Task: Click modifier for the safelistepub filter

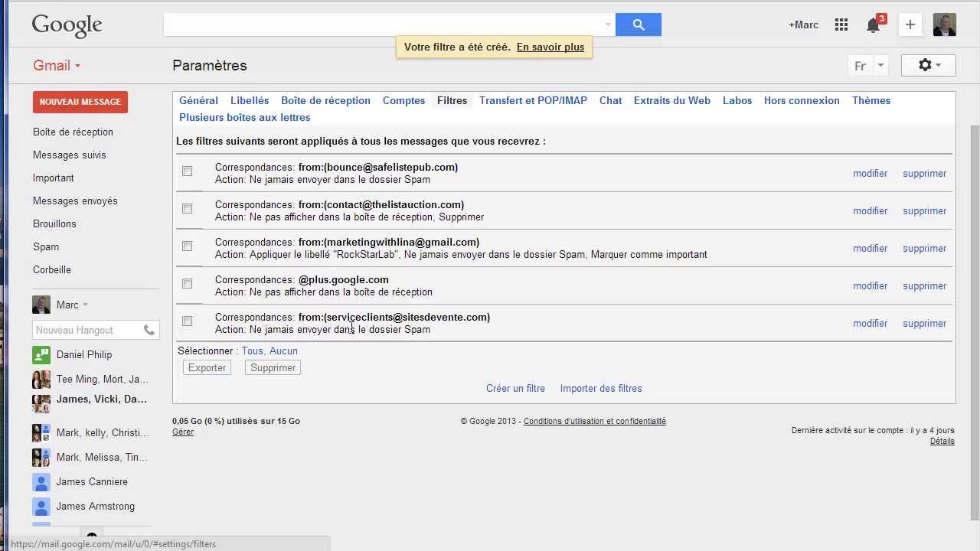Action: tap(871, 173)
